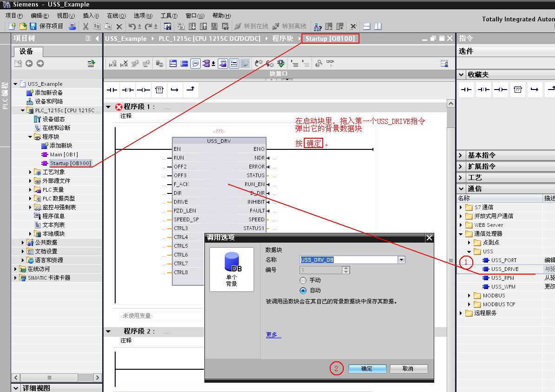Screen dimensions: 555x392
Task: Open the 编辑 menu
Action: click(x=39, y=16)
